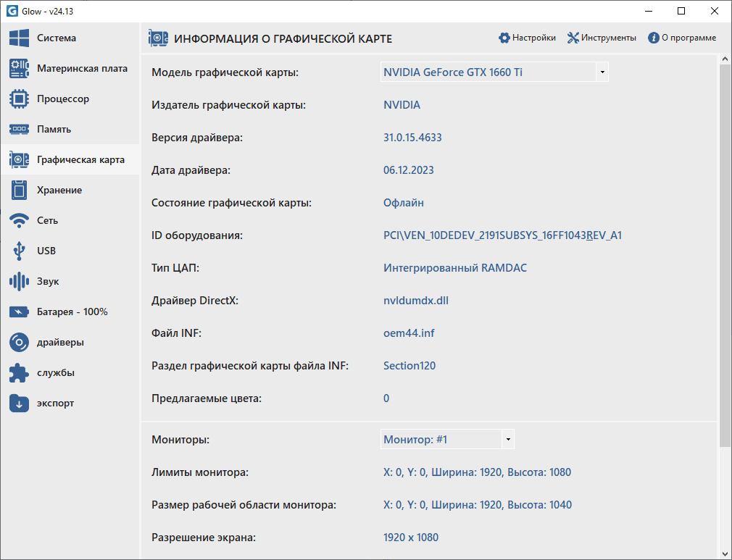This screenshot has width=732, height=560.
Task: Click the Инструменты tools button
Action: pyautogui.click(x=602, y=38)
